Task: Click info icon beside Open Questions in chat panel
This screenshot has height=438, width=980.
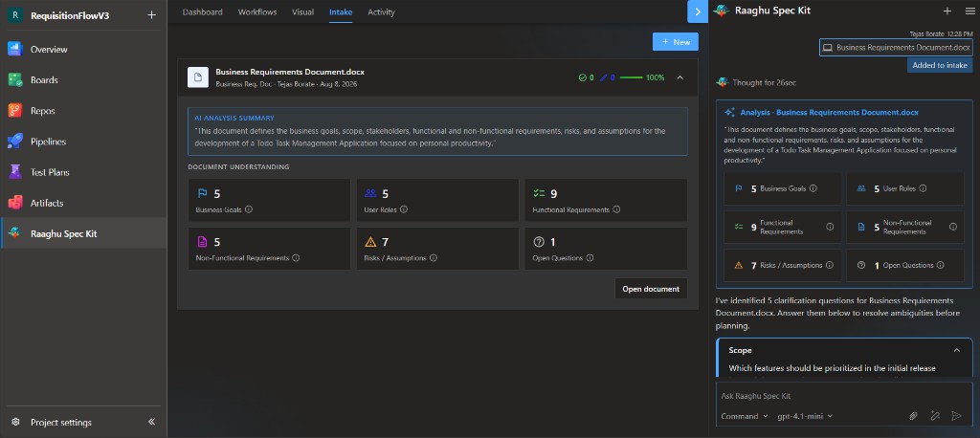Action: [x=941, y=265]
